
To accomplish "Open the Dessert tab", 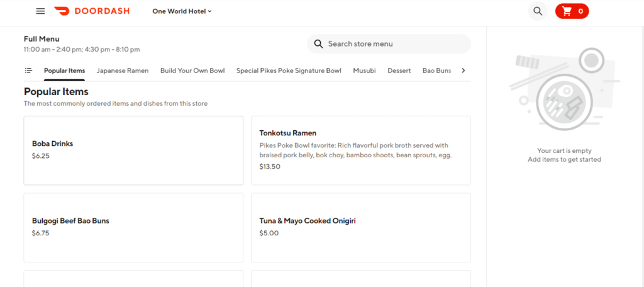I will (399, 70).
